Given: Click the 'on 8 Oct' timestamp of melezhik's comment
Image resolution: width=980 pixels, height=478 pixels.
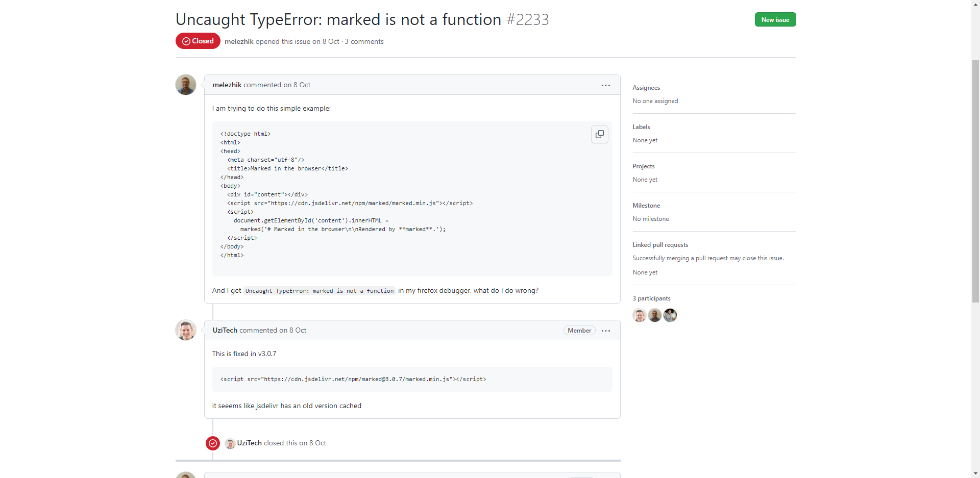Looking at the screenshot, I should coord(297,85).
